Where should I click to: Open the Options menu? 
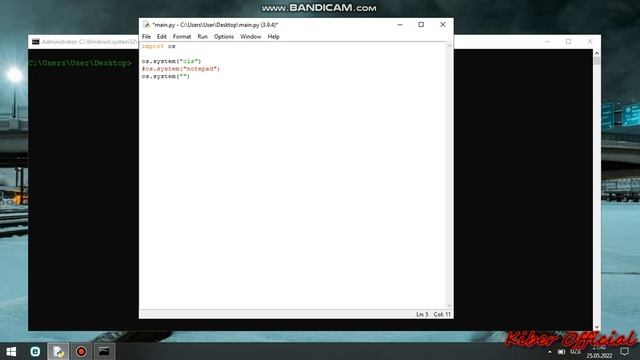pos(224,37)
